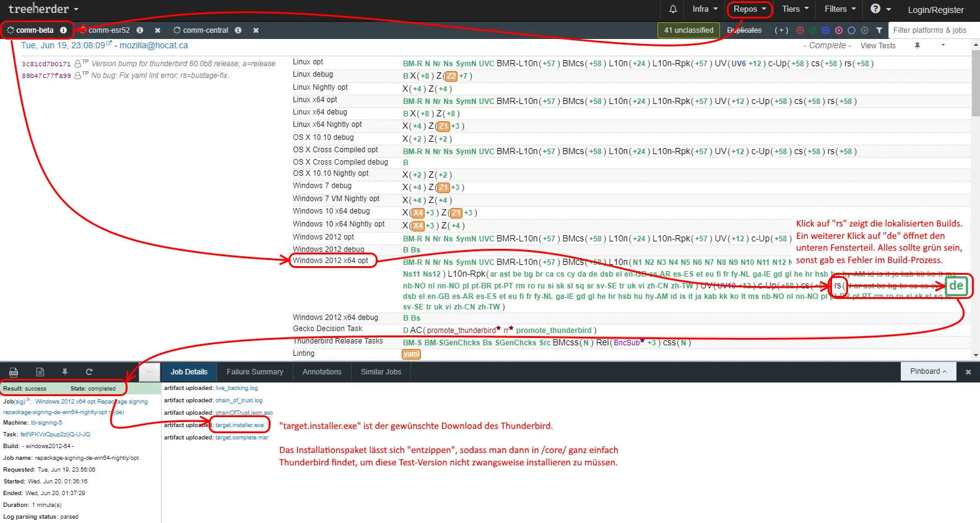
Task: Toggle the pink circle status filter
Action: pyautogui.click(x=838, y=30)
